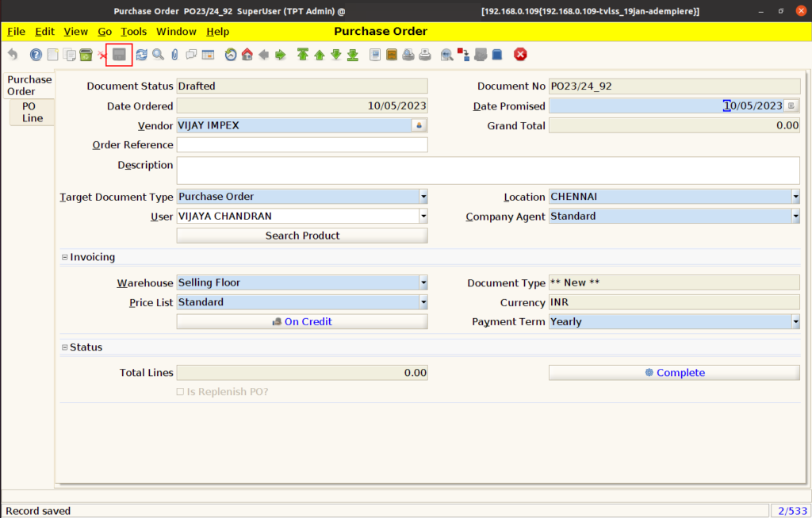Click the Zoom Across icon
Viewport: 812px width, 518px height.
click(447, 55)
